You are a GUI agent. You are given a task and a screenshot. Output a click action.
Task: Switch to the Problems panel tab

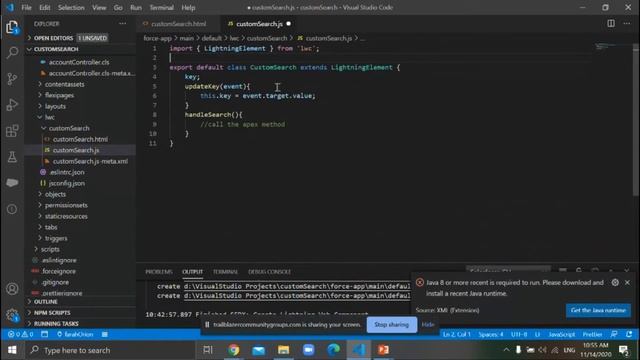159,272
